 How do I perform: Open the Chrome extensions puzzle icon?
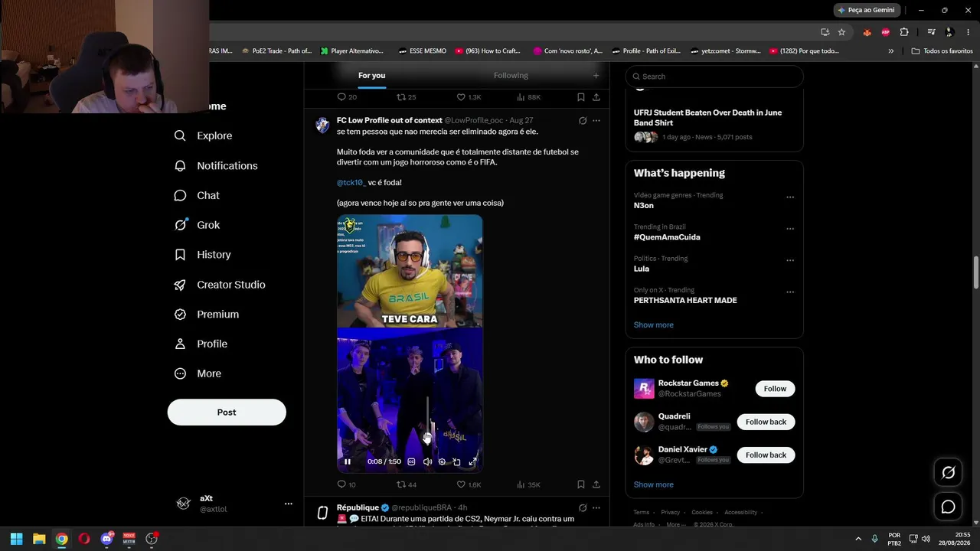coord(904,32)
